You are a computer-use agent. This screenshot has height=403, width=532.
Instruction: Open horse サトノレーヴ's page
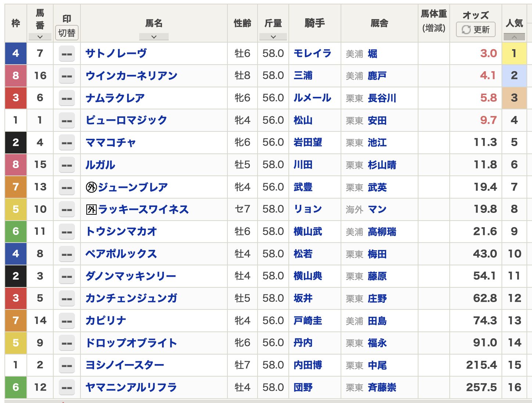tap(116, 54)
